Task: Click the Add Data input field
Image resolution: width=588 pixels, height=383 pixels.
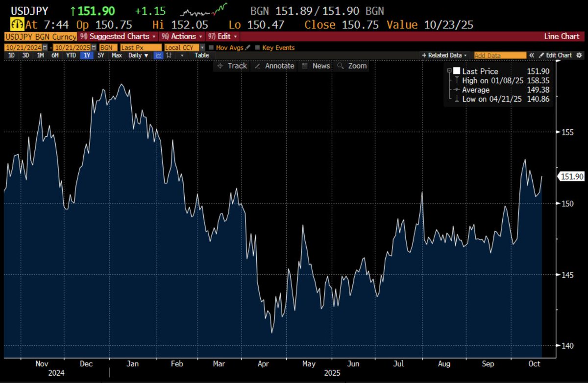Action: click(500, 55)
